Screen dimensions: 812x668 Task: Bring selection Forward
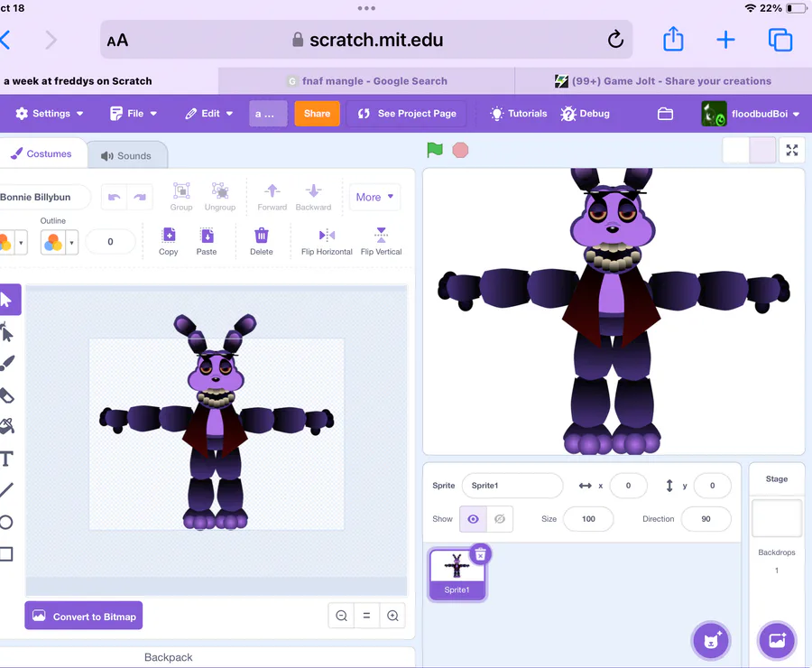coord(272,197)
